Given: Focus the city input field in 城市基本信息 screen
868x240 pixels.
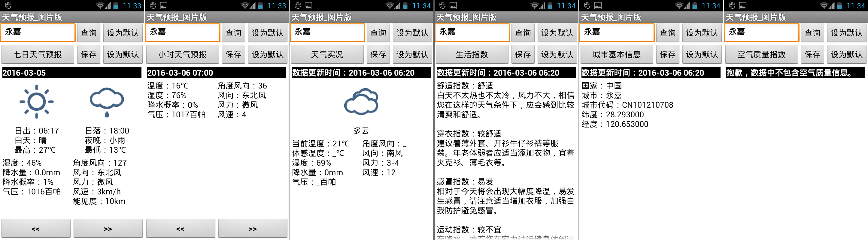Looking at the screenshot, I should 617,33.
